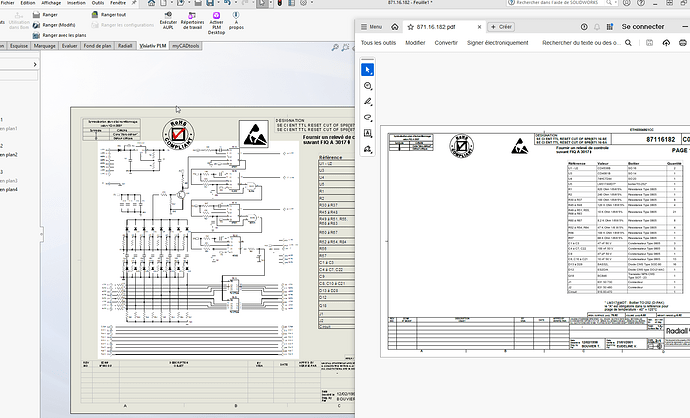
Task: Switch to the Fond de plan tab
Action: coord(98,46)
